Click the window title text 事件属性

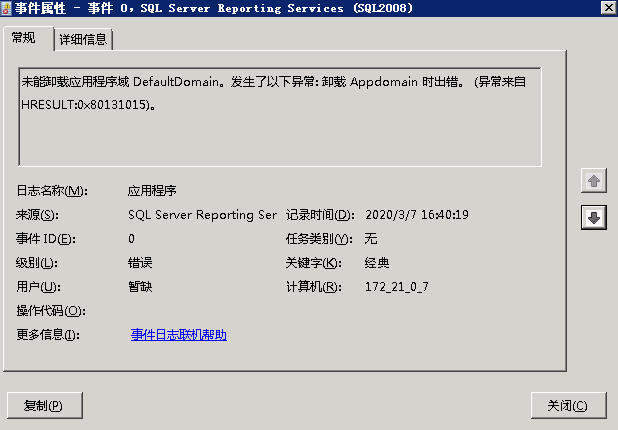click(40, 8)
